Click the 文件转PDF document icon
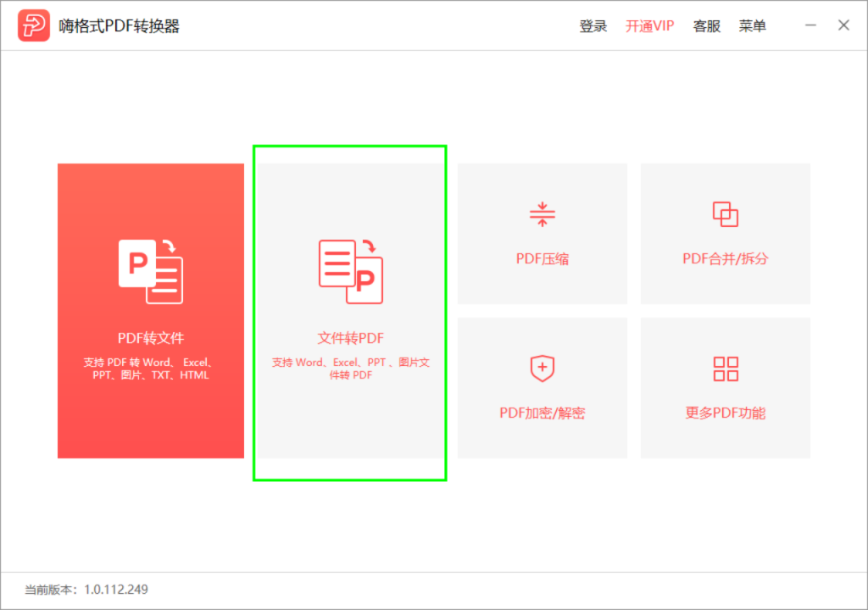 (350, 271)
